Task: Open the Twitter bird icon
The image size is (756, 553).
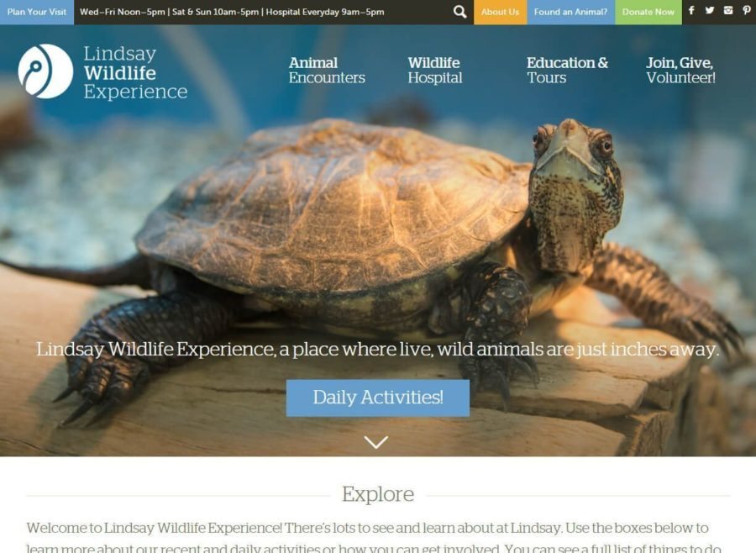Action: [x=709, y=10]
